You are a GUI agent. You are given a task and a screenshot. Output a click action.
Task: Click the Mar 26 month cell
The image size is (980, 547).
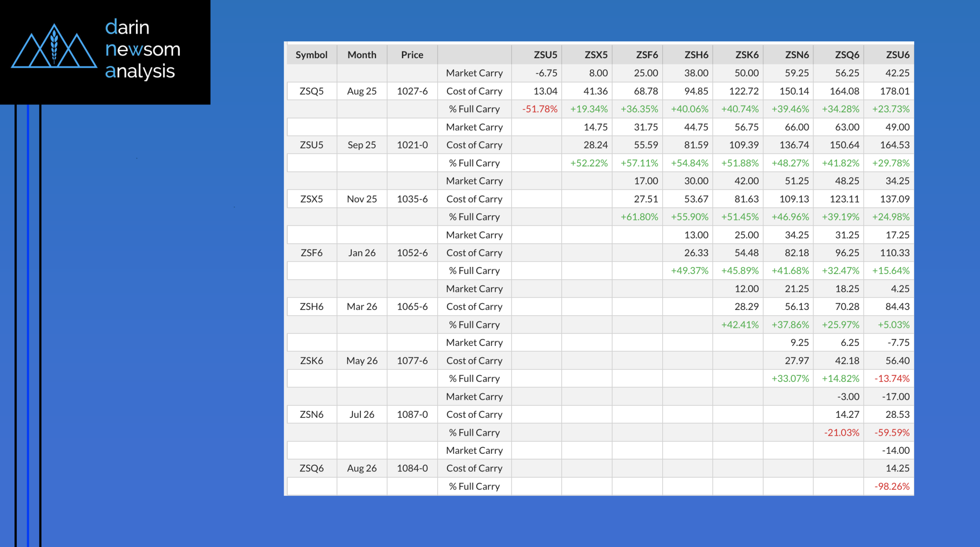tap(361, 307)
